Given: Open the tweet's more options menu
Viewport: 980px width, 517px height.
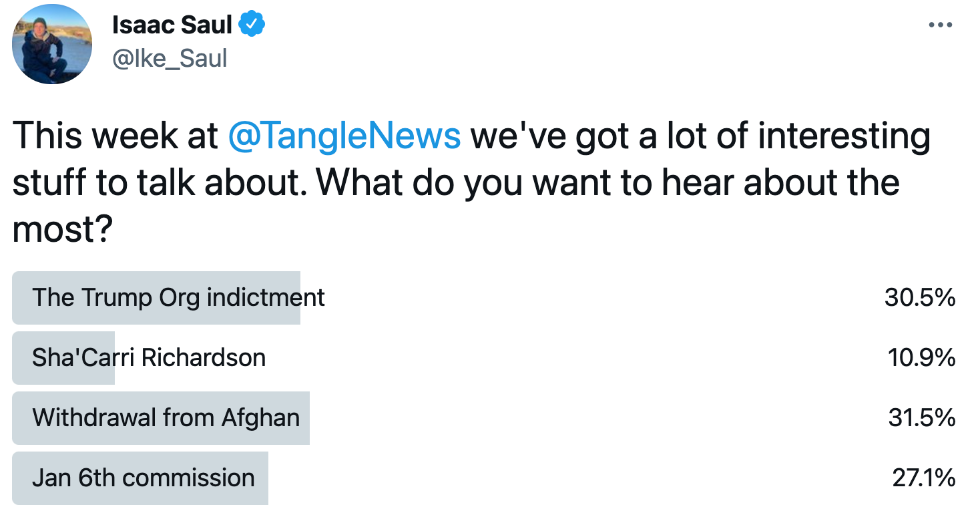Looking at the screenshot, I should pyautogui.click(x=940, y=25).
